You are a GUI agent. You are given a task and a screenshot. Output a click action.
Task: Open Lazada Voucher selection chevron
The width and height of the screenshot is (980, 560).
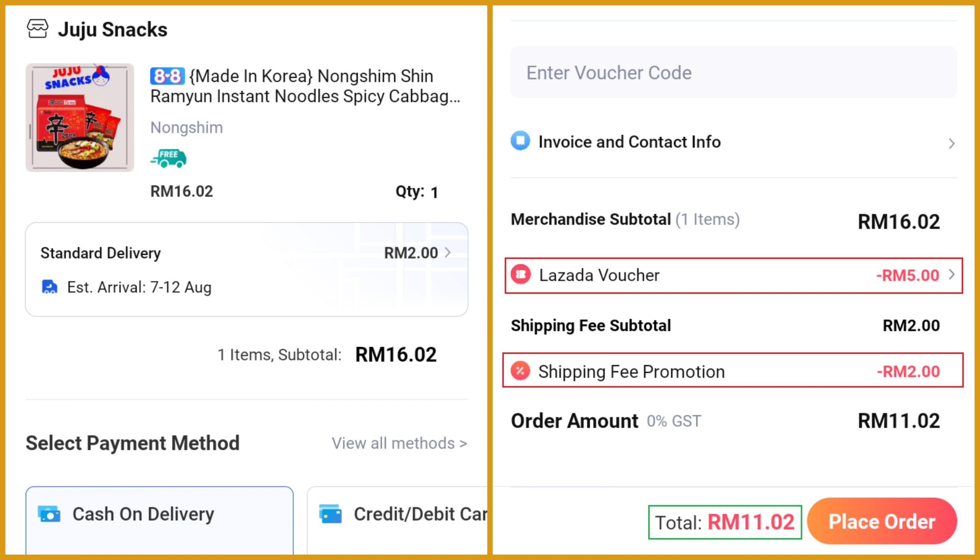pos(952,275)
